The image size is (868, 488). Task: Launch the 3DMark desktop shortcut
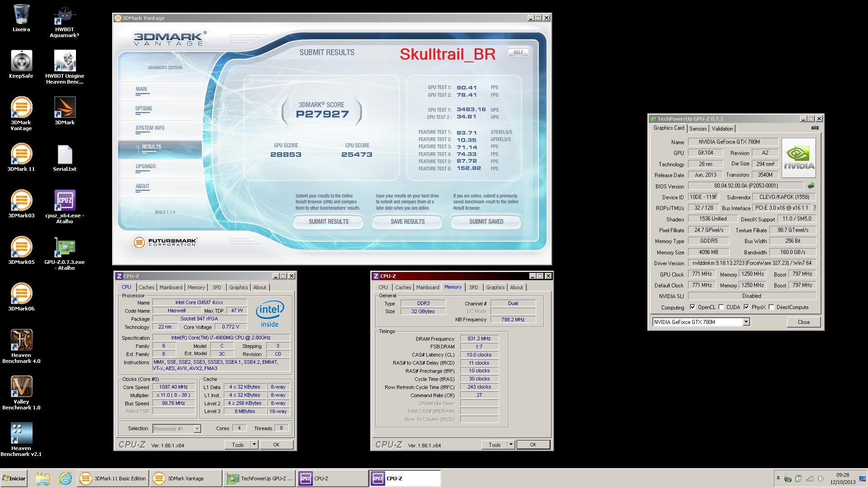65,111
